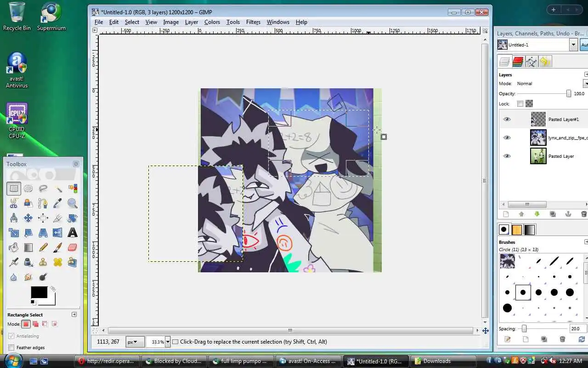Switch to the Patterns tab
588x368 pixels.
coord(517,230)
